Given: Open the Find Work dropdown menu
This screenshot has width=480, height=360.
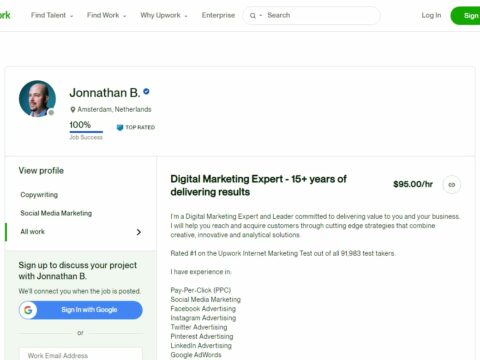Looking at the screenshot, I should point(106,15).
